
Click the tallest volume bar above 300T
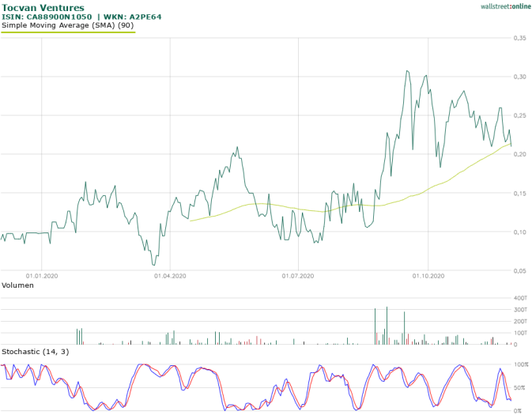pyautogui.click(x=387, y=326)
